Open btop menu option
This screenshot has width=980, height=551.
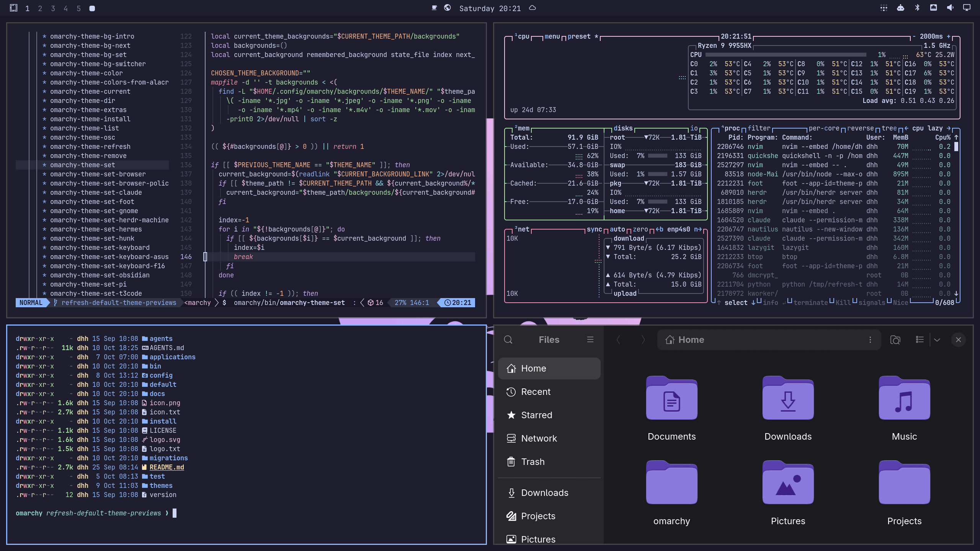pyautogui.click(x=552, y=36)
